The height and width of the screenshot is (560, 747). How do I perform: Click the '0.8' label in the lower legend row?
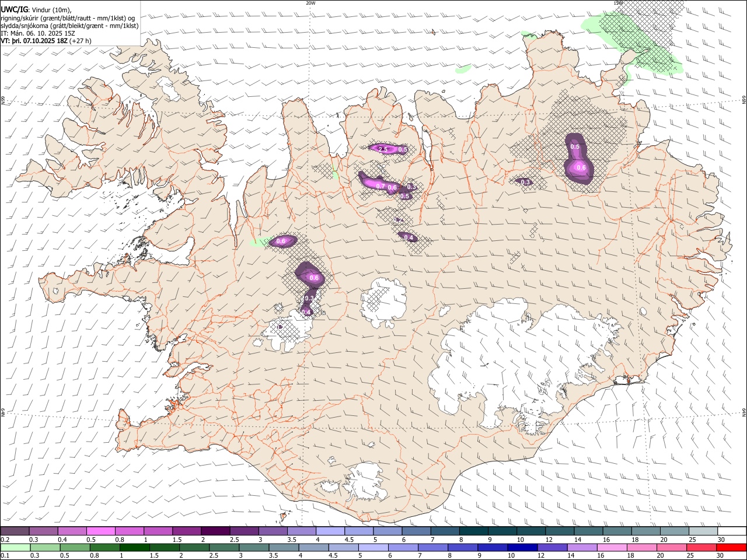94,556
